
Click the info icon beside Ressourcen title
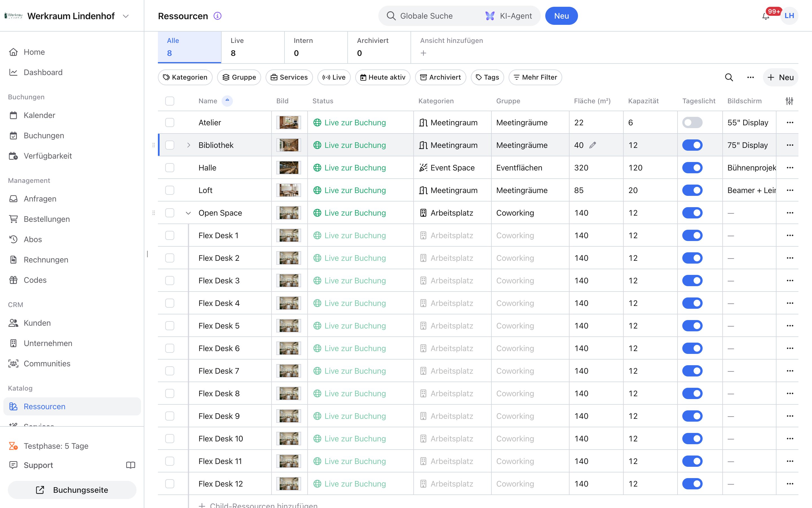(217, 16)
